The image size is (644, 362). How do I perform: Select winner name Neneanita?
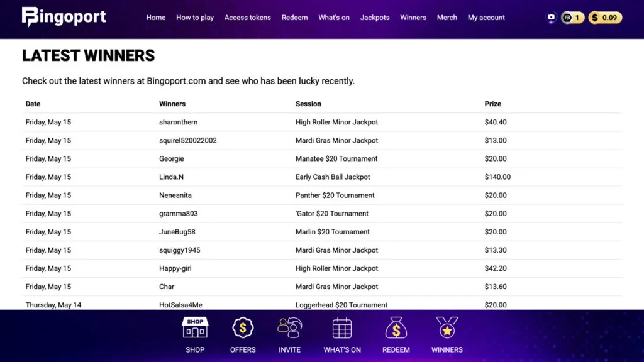[175, 195]
